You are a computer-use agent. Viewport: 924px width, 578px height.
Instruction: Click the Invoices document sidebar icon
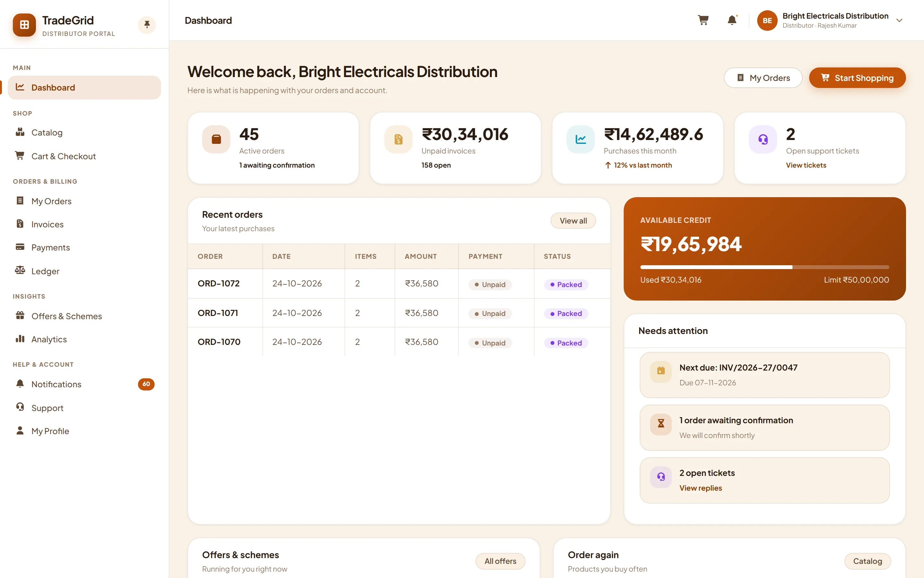[20, 223]
